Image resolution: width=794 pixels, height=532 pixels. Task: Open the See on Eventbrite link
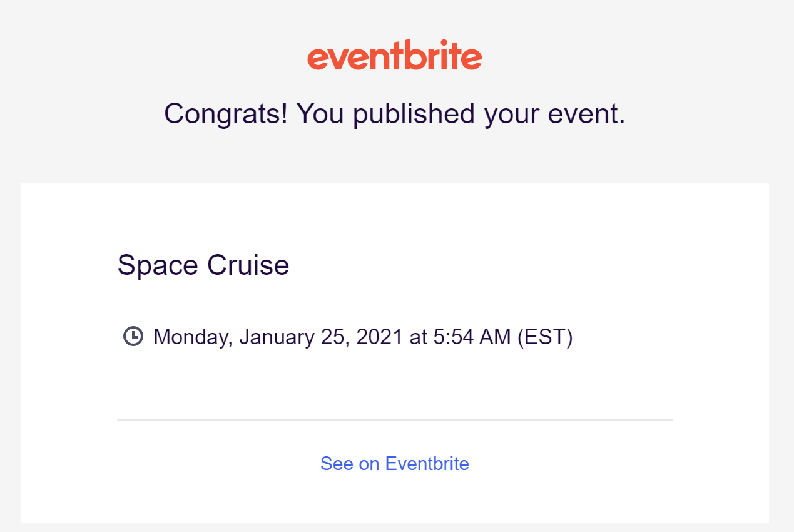(x=394, y=464)
